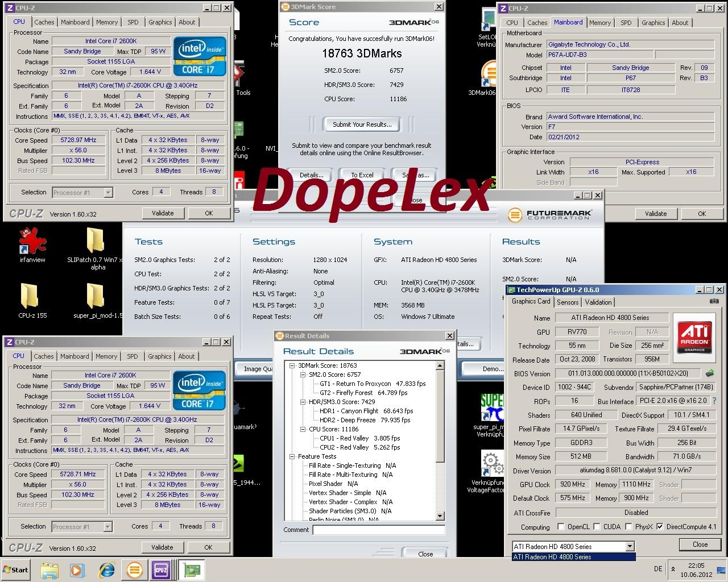
Task: Click the Intel Core i7 logo in top CPU-Z
Action: click(200, 57)
